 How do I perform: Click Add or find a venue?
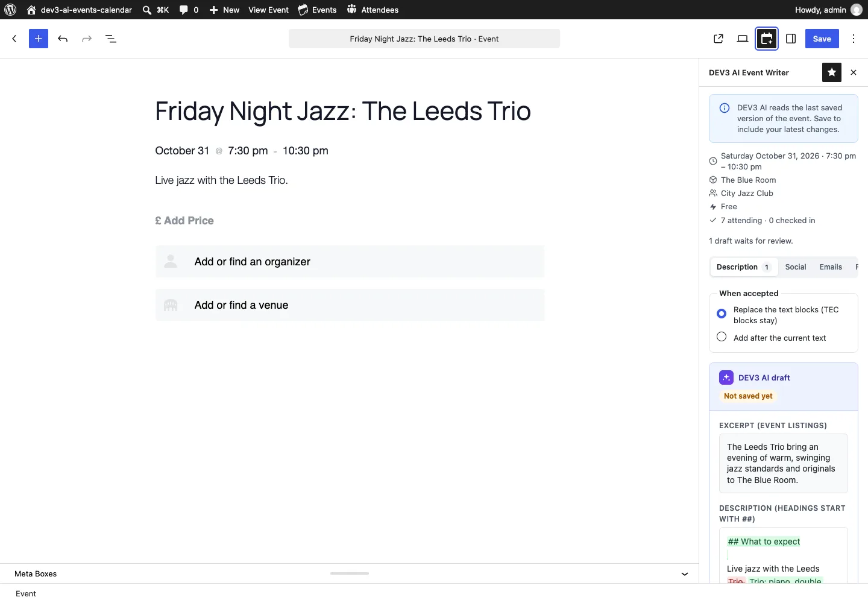click(350, 305)
